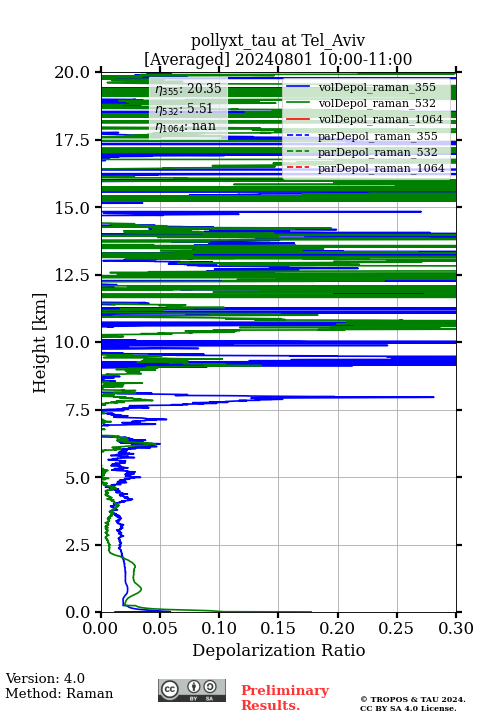Click the SA share-alike icon
480x720 pixels.
click(210, 687)
